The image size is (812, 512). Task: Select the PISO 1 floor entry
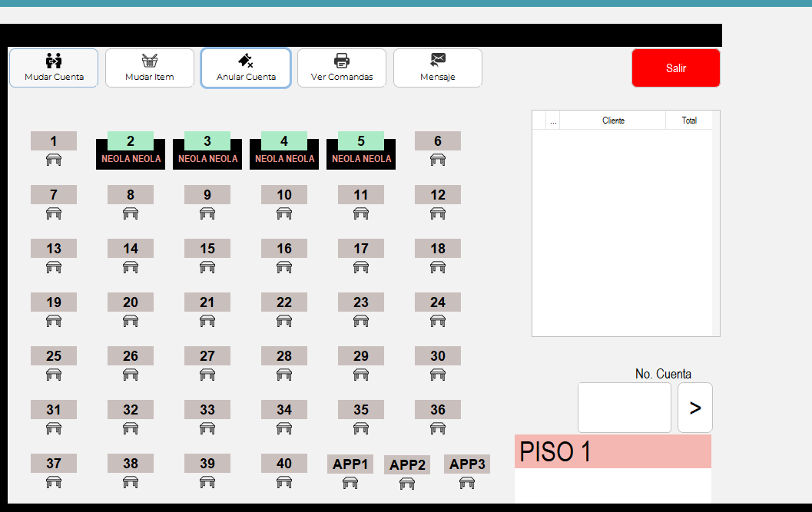pos(612,451)
